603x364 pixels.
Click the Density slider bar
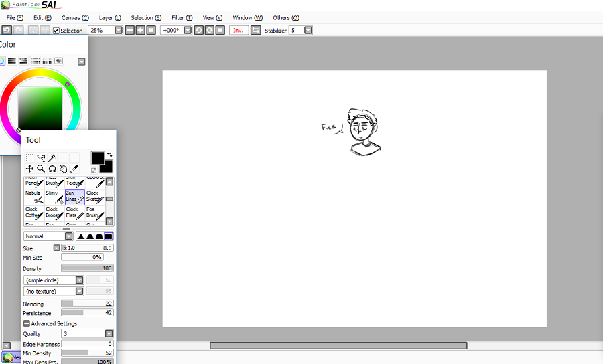tap(87, 268)
